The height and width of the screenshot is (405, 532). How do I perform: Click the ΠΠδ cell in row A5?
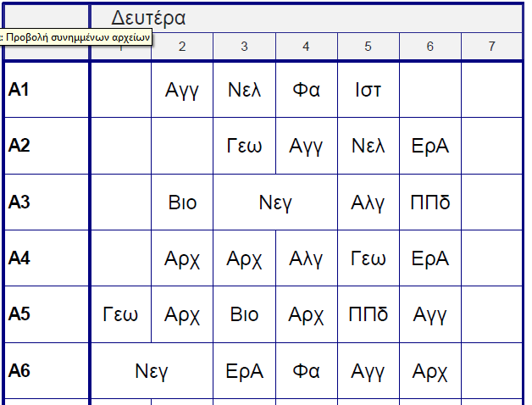click(x=368, y=314)
